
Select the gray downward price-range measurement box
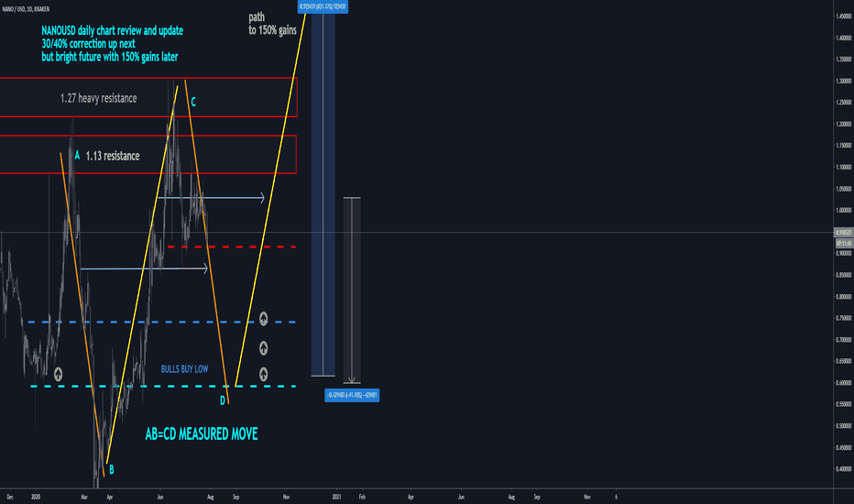[x=352, y=290]
